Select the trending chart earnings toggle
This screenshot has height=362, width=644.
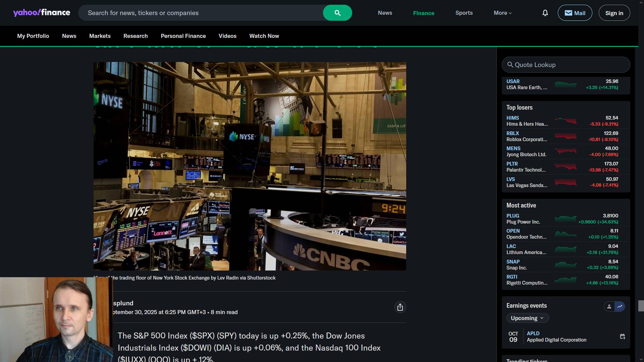(x=620, y=306)
